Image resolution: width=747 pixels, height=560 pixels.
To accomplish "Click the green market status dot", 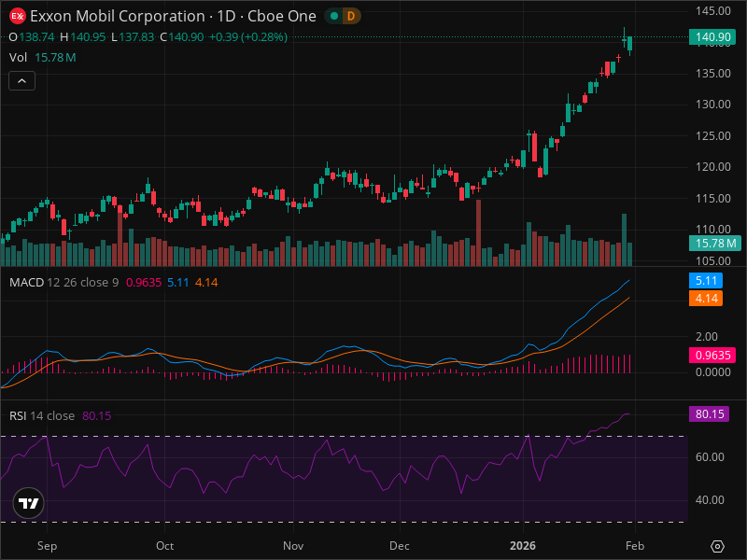I will click(334, 16).
